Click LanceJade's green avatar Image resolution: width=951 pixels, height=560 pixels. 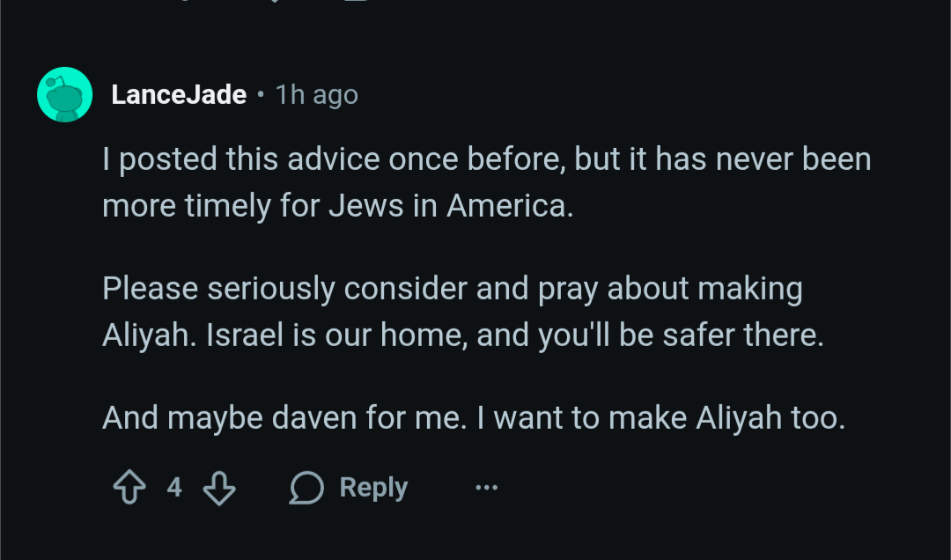coord(65,94)
